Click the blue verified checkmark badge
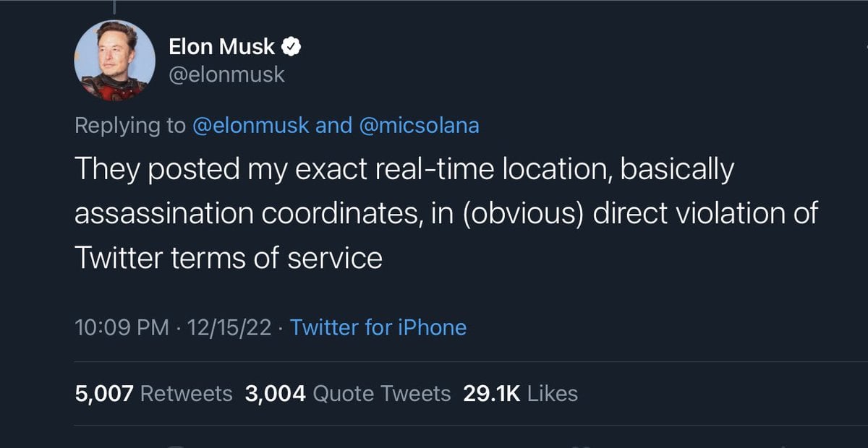Screen dimensions: 868x448 coord(291,48)
